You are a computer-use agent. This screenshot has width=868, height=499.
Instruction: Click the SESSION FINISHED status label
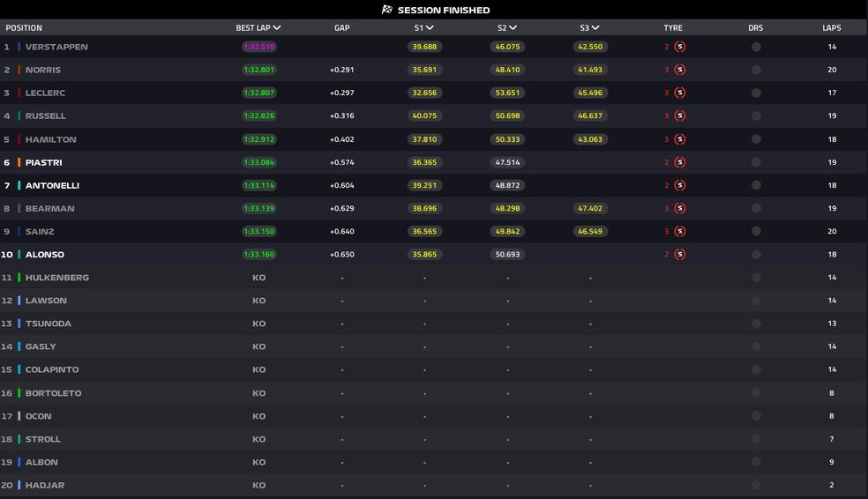coord(444,10)
